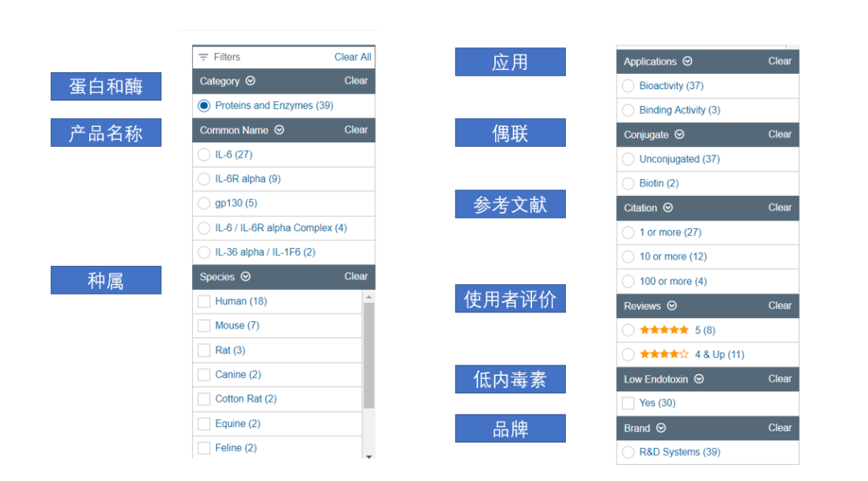Image resolution: width=868 pixels, height=481 pixels.
Task: Click the Brand section chevron icon
Action: (661, 428)
